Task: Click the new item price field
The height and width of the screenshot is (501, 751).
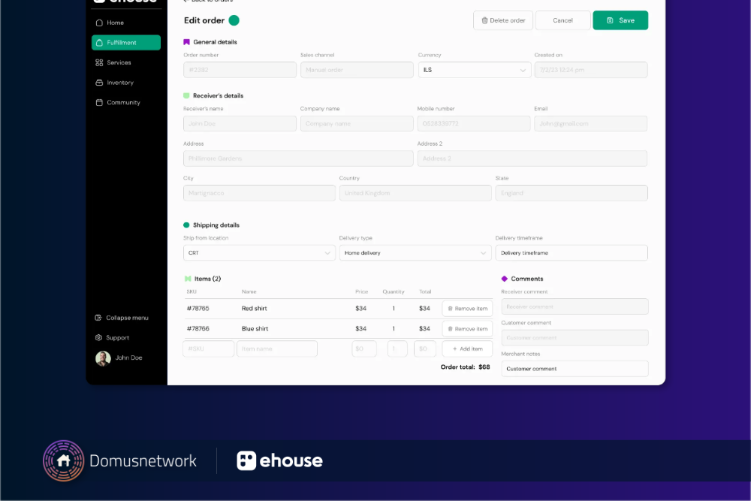Action: [x=364, y=349]
